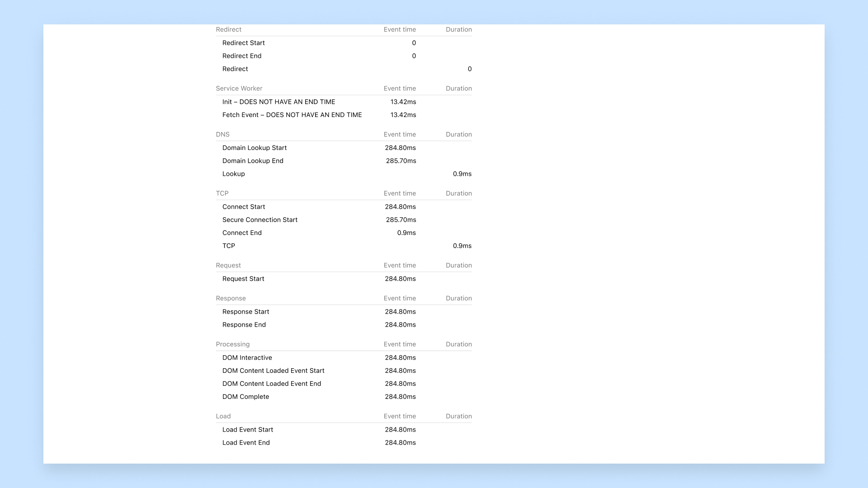Click Processing section Duration column header

click(458, 344)
